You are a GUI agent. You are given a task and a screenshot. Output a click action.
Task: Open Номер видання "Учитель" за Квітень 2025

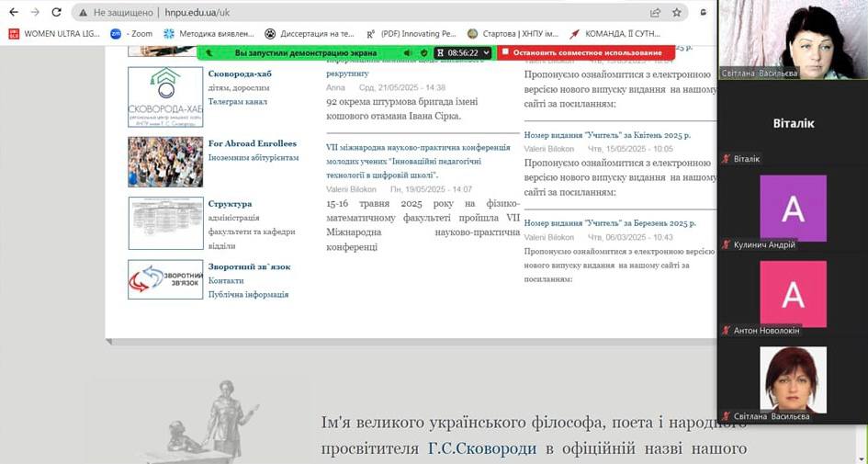point(606,135)
